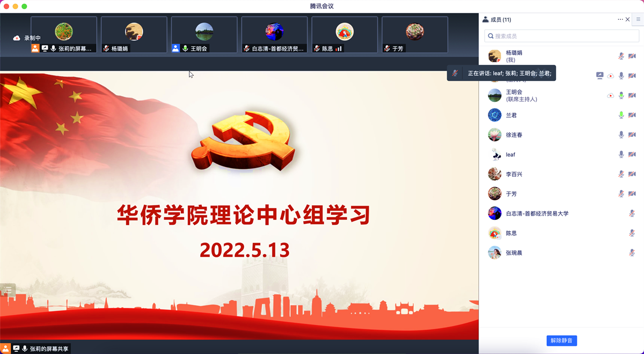
Task: Click 于芳 camera-off icon in member list
Action: pos(632,194)
